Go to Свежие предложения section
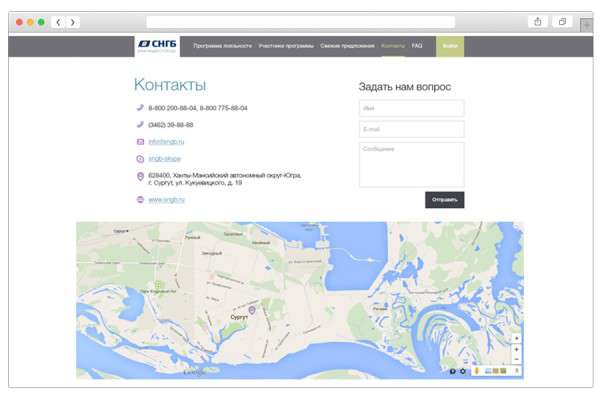The width and height of the screenshot is (600, 400). [348, 46]
